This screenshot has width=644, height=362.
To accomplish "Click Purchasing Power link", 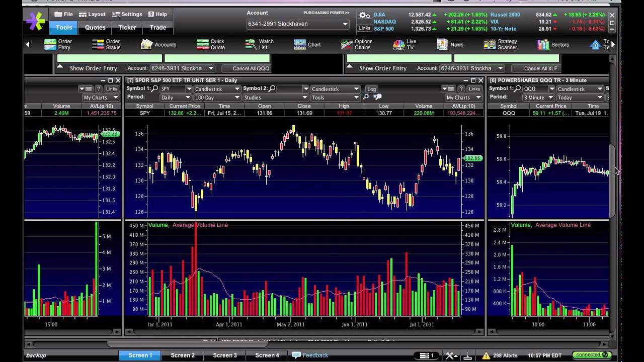I will tap(326, 13).
